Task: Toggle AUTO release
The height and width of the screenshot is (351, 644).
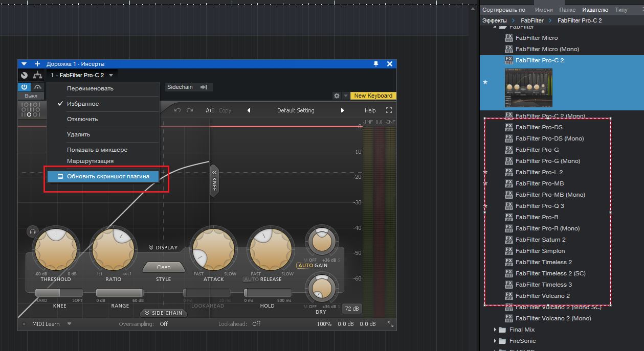Action: [251, 279]
